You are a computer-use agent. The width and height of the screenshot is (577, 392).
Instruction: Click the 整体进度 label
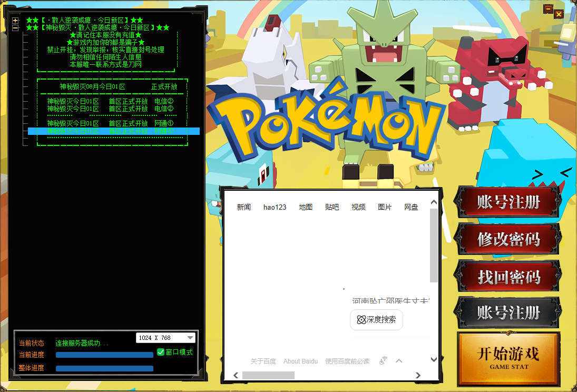tap(31, 368)
